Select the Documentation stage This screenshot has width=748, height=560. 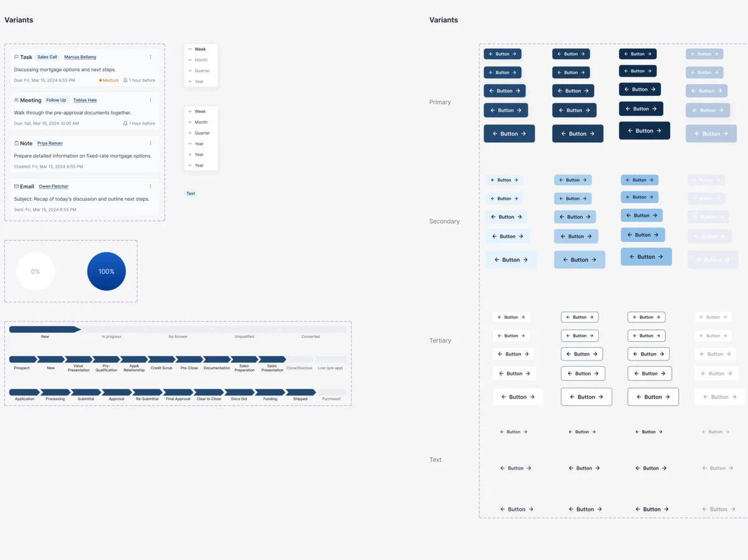coord(217,359)
